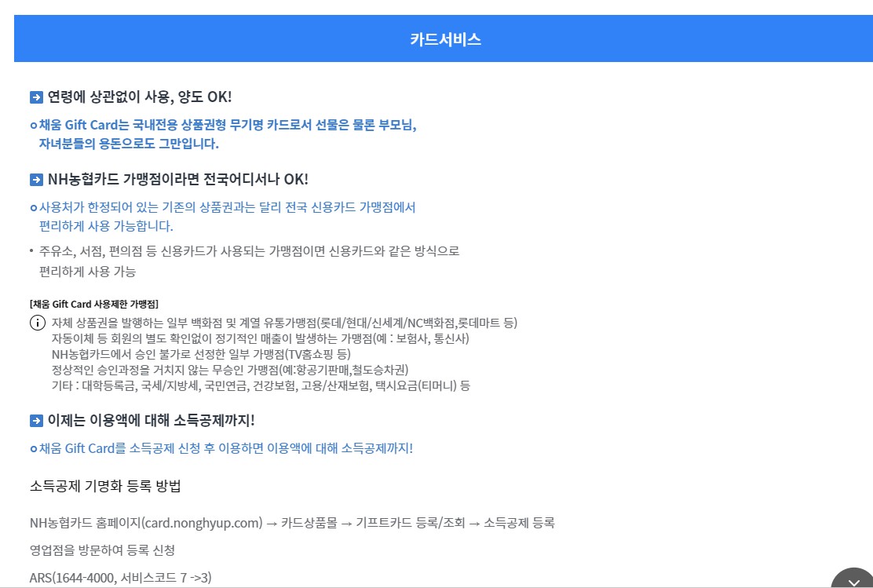The width and height of the screenshot is (873, 588).
Task: Click arrow icon beside 연령에 상관없이 사용 heading
Action: 36,97
